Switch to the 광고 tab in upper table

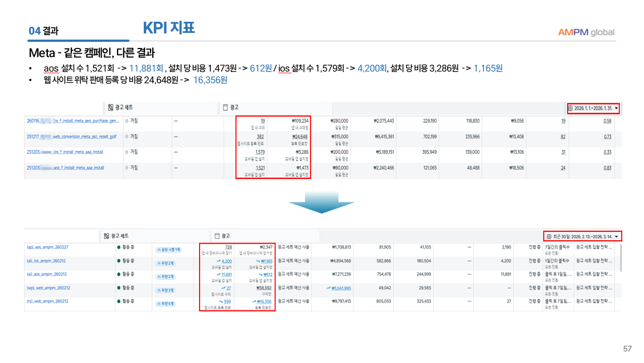click(x=234, y=107)
